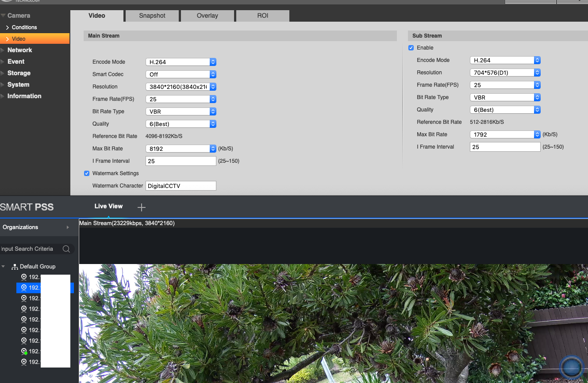The width and height of the screenshot is (588, 383).
Task: Open Main Stream Max Bit Rate 8192 dropdown
Action: tap(181, 149)
